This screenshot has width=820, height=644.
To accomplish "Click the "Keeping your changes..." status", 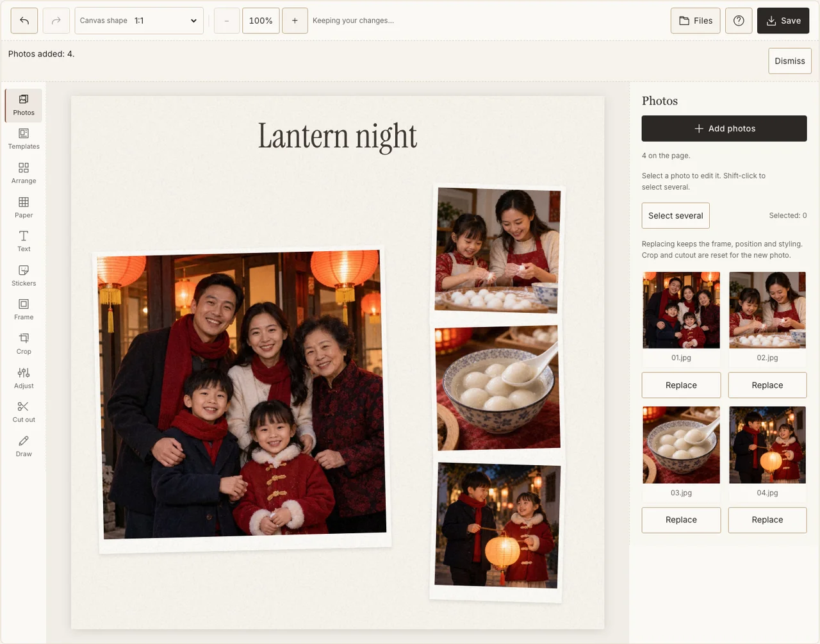I will pyautogui.click(x=354, y=21).
